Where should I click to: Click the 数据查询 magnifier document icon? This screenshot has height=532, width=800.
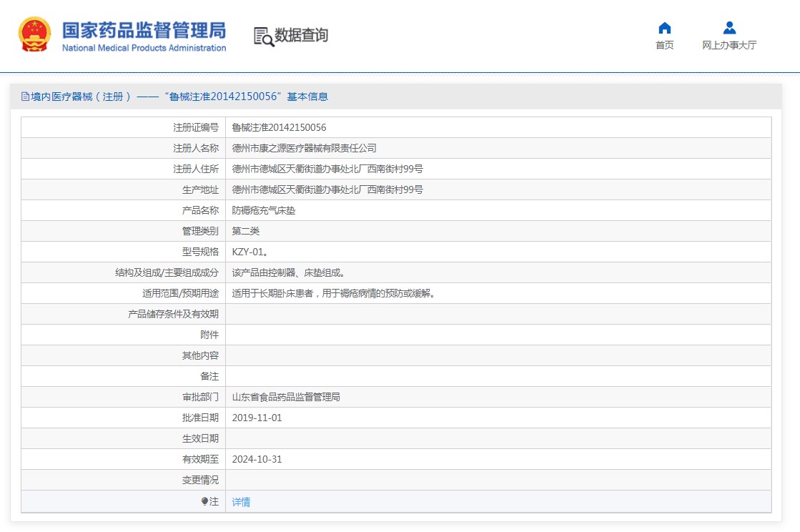264,36
